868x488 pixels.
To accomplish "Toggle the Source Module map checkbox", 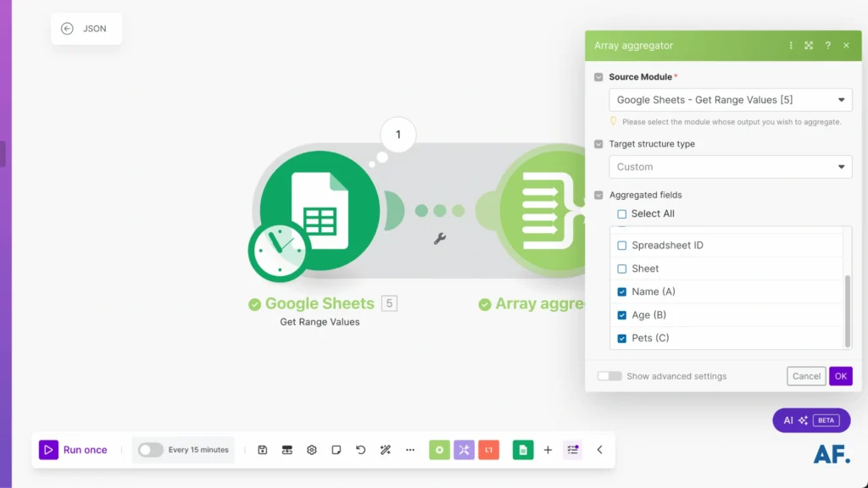I will pyautogui.click(x=598, y=77).
